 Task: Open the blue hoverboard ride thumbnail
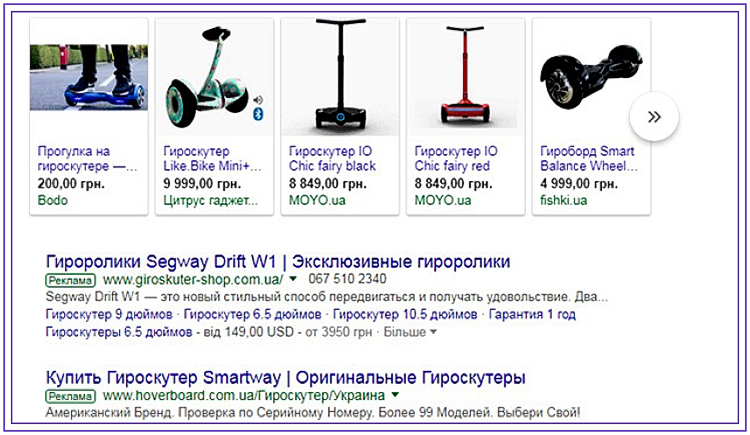tap(89, 77)
